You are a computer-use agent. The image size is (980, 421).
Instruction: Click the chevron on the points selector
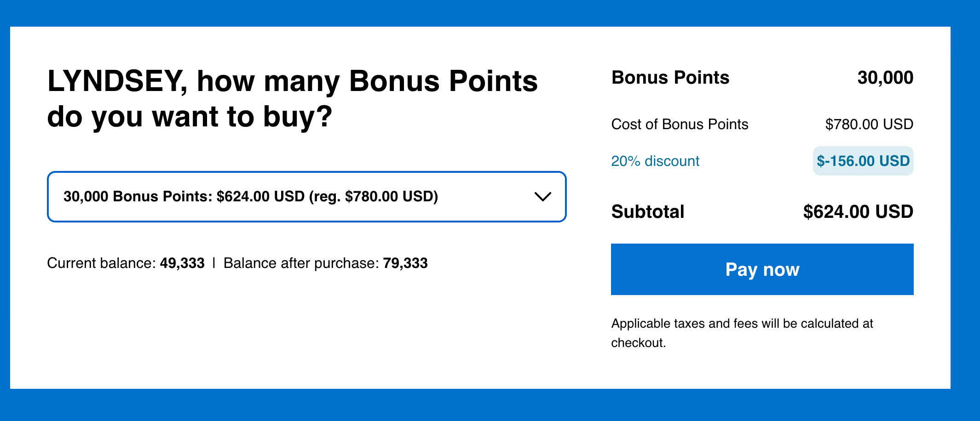point(542,196)
